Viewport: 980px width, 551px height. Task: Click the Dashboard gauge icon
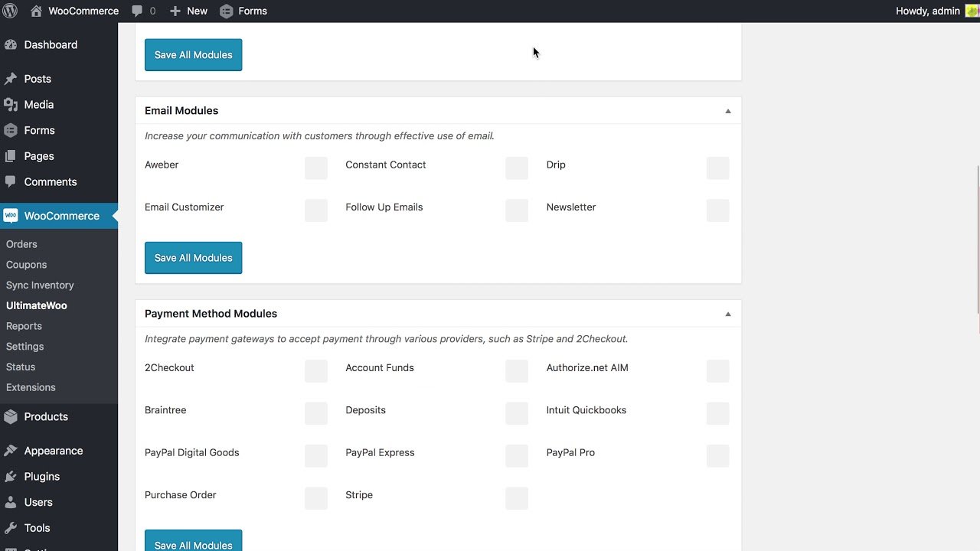(11, 44)
